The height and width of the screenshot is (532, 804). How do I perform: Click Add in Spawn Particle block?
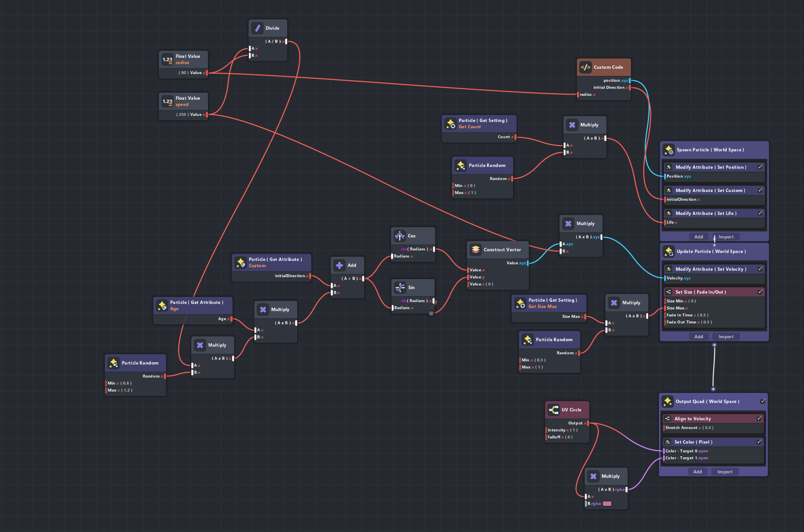[698, 237]
